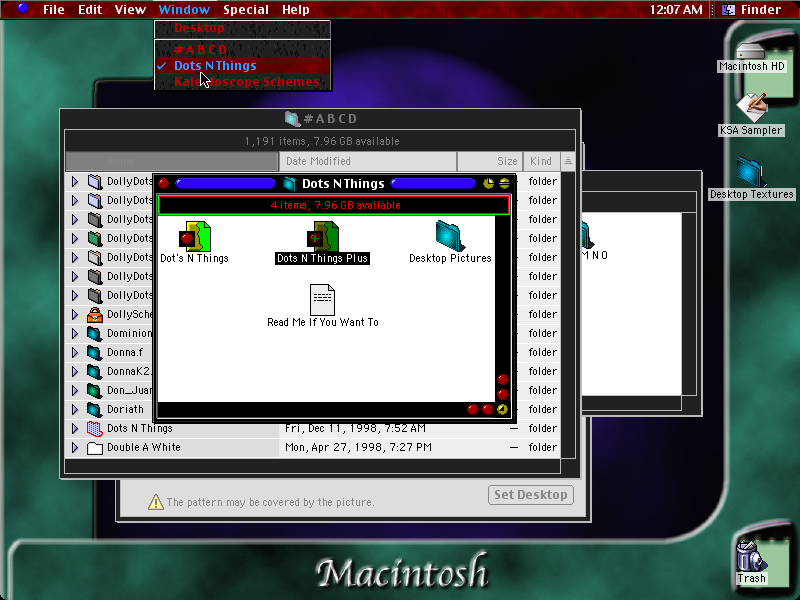Viewport: 800px width, 600px height.
Task: Click the 1,191 items, 7.96 GB available header
Action: point(320,141)
